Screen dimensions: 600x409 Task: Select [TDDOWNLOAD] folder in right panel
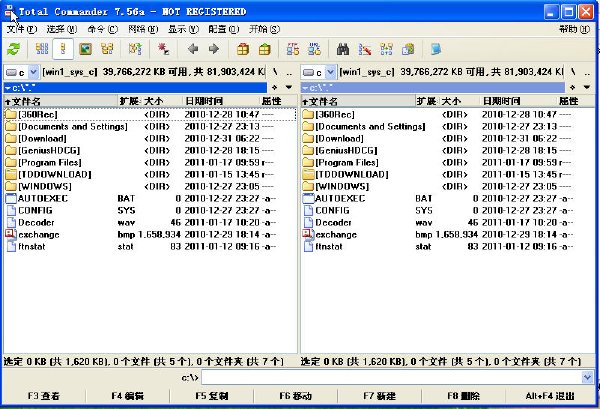pyautogui.click(x=447, y=174)
